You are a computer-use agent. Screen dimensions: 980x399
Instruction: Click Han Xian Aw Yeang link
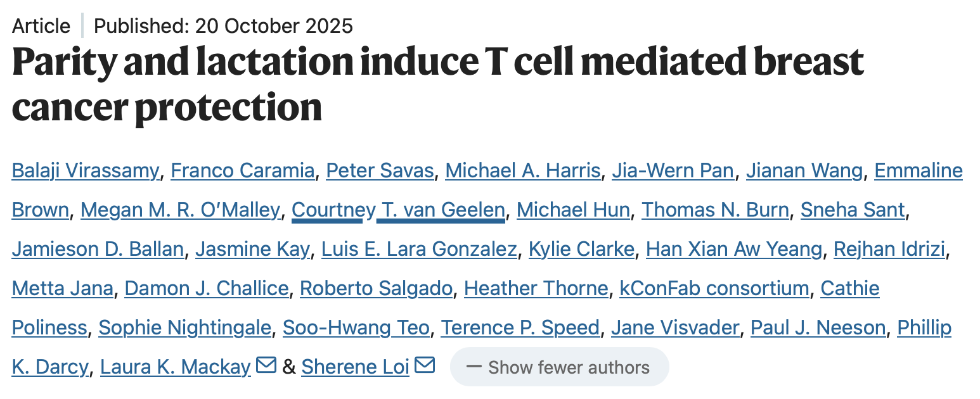[x=734, y=249]
